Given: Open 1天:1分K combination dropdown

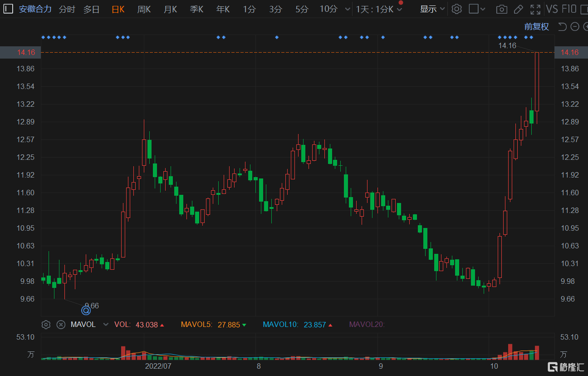Looking at the screenshot, I should pos(379,9).
